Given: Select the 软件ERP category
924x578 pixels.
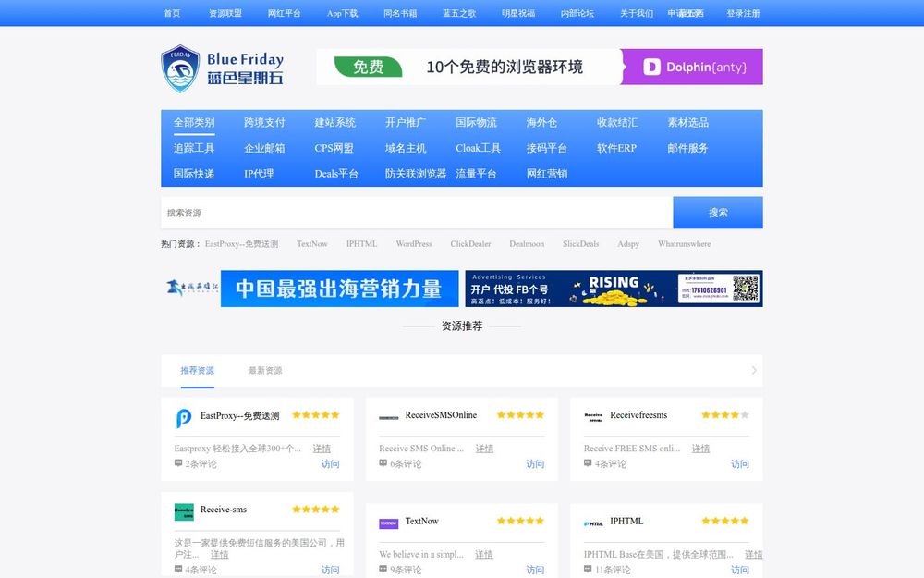Looking at the screenshot, I should pyautogui.click(x=616, y=148).
